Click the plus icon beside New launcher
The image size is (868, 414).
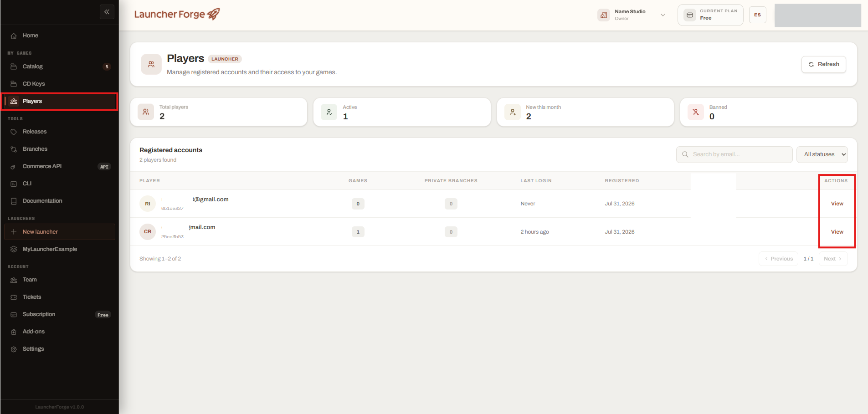click(x=14, y=232)
